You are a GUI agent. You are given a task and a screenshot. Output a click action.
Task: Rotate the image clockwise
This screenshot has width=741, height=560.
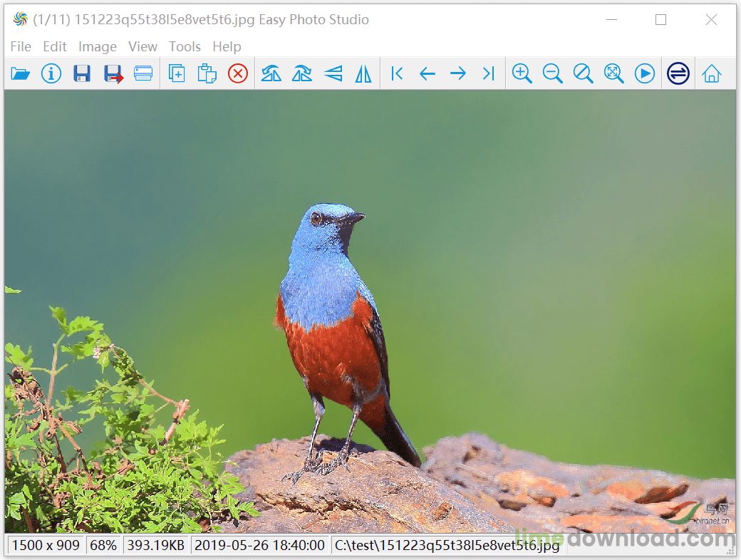[x=301, y=73]
